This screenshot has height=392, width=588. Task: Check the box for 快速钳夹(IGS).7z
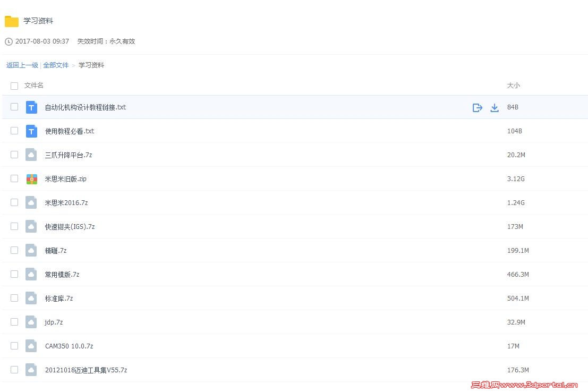tap(14, 226)
